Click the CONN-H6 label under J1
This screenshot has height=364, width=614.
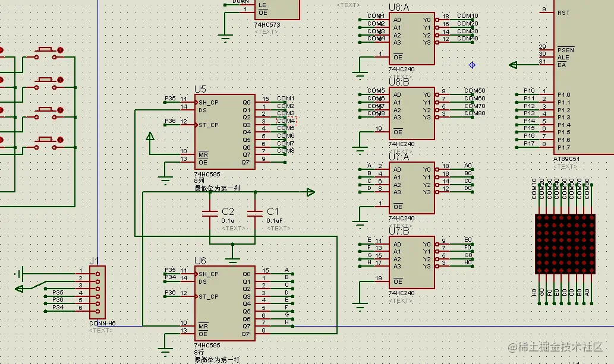[x=102, y=323]
